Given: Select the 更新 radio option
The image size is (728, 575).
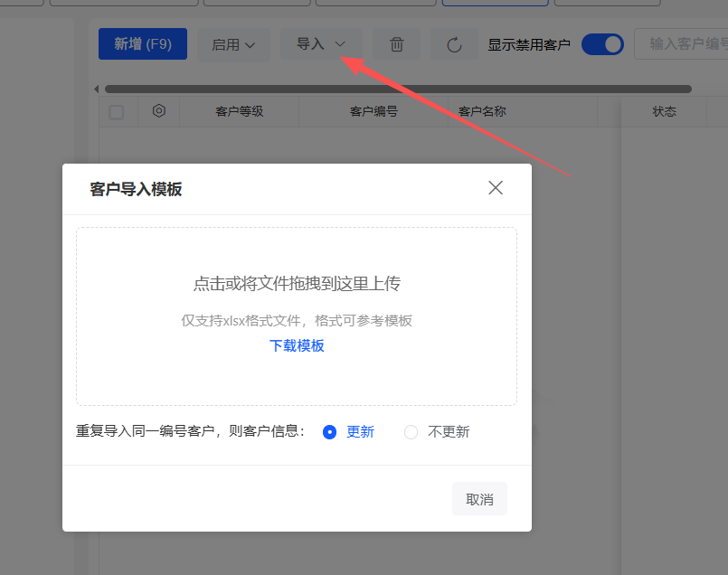Looking at the screenshot, I should pos(330,432).
